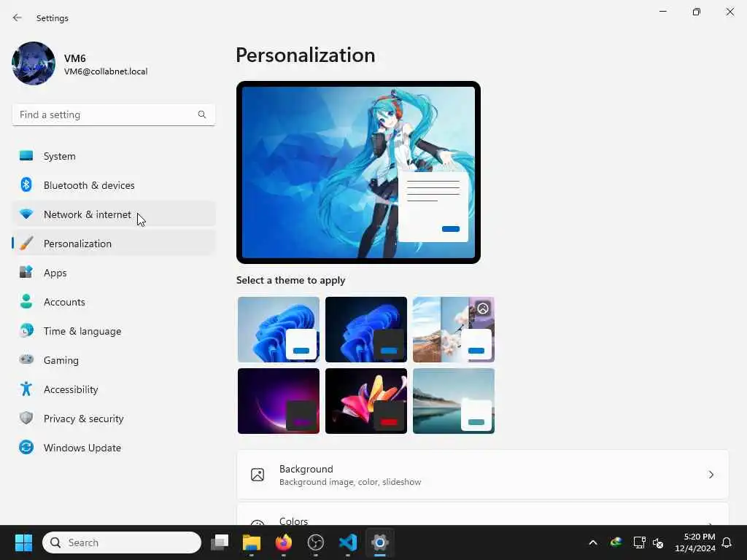Go to Windows Update
747x560 pixels.
click(x=113, y=447)
